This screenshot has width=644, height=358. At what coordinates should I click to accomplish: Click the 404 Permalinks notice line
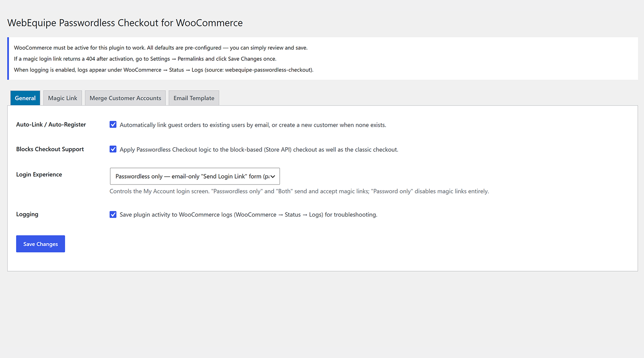pos(145,59)
